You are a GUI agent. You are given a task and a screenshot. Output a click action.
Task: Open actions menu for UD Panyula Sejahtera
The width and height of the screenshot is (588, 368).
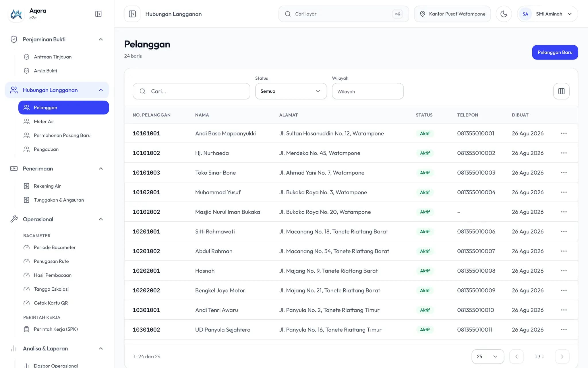click(564, 329)
